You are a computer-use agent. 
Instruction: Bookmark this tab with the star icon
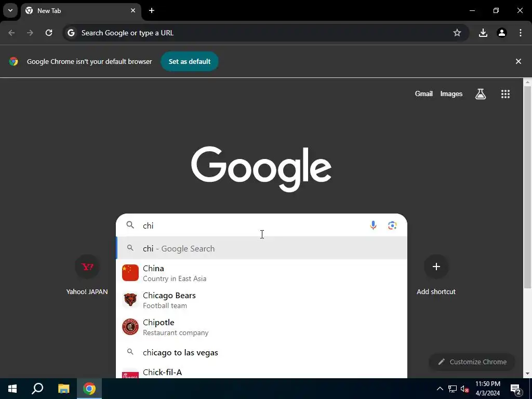457,33
